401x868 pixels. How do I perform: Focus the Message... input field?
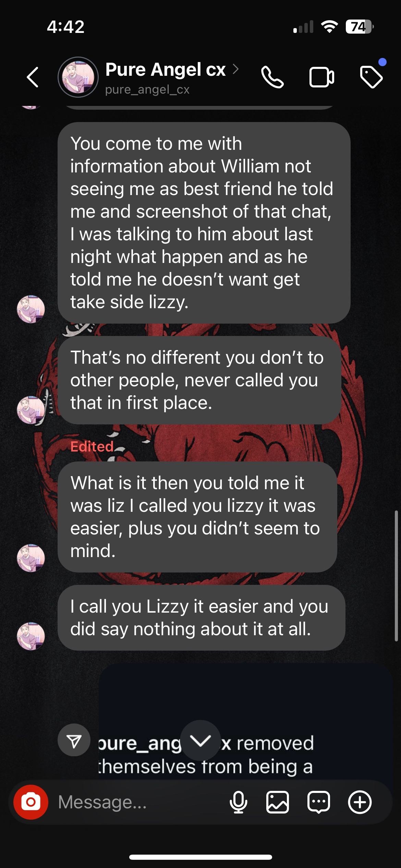coord(137,802)
